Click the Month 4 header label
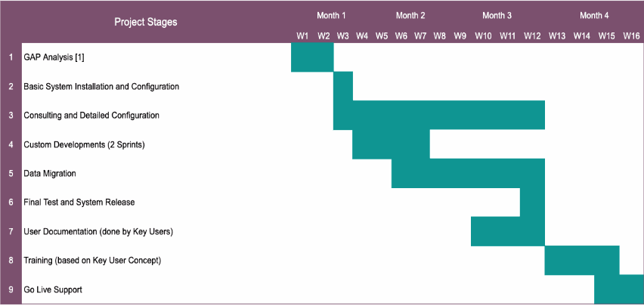 [x=594, y=15]
